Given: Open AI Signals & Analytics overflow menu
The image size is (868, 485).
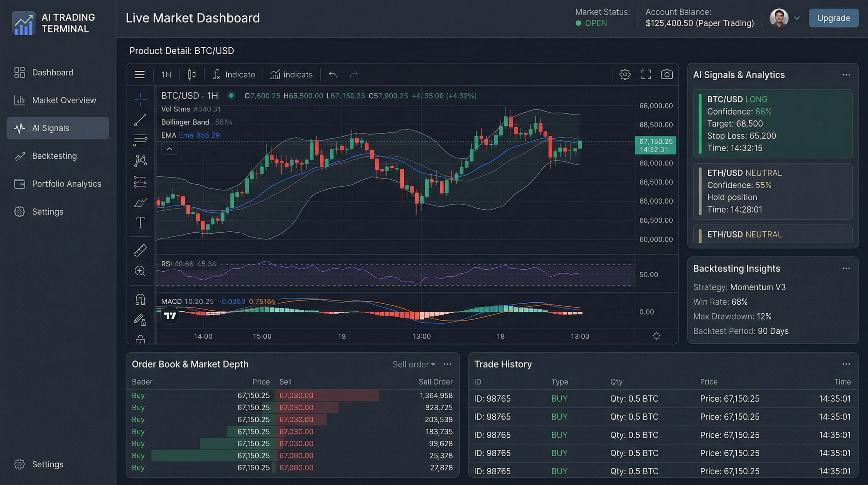Looking at the screenshot, I should 847,75.
